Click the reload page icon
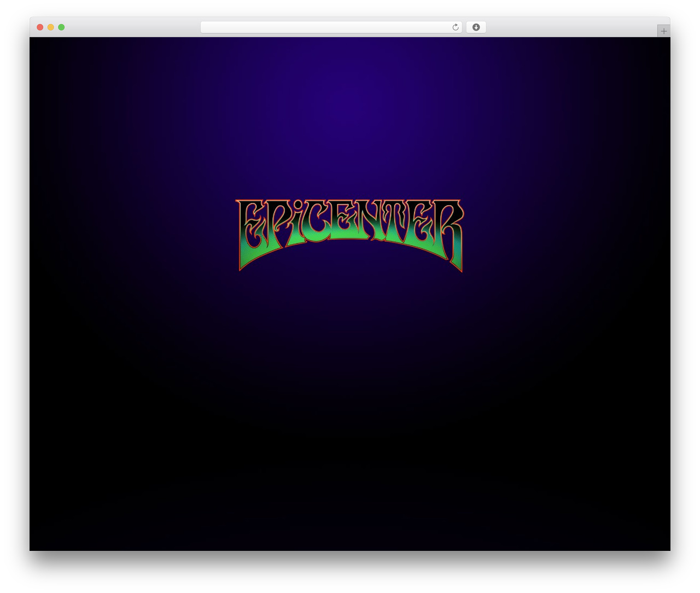Viewport: 700px width, 593px height. [456, 27]
